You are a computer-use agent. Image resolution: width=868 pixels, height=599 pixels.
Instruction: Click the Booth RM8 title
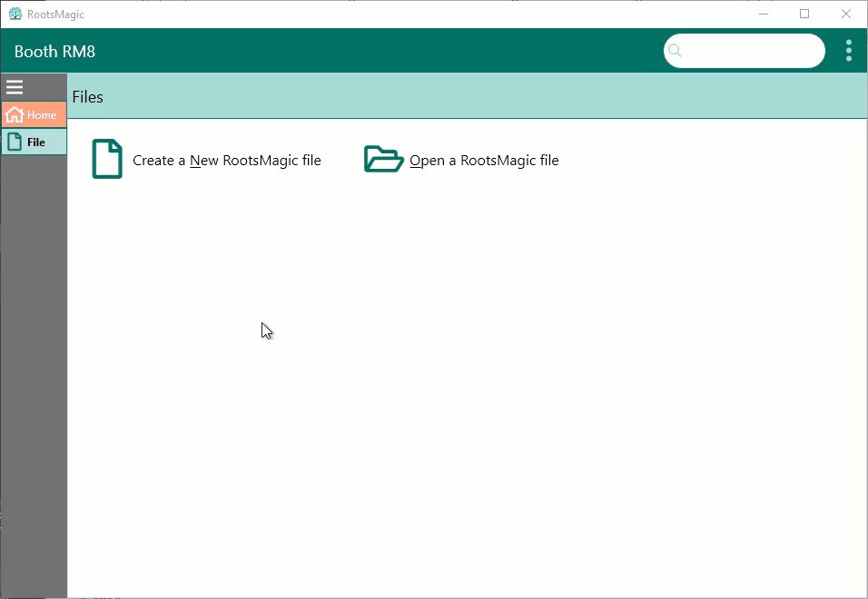tap(54, 52)
